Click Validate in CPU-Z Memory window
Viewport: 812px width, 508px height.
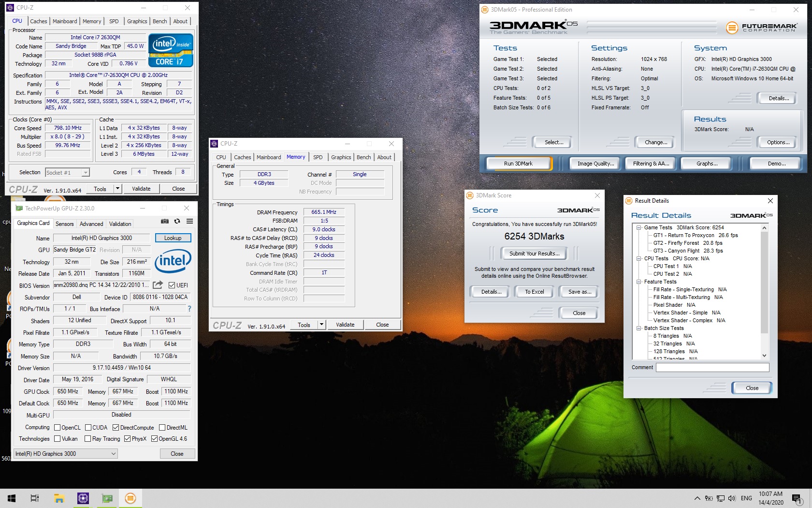click(345, 325)
